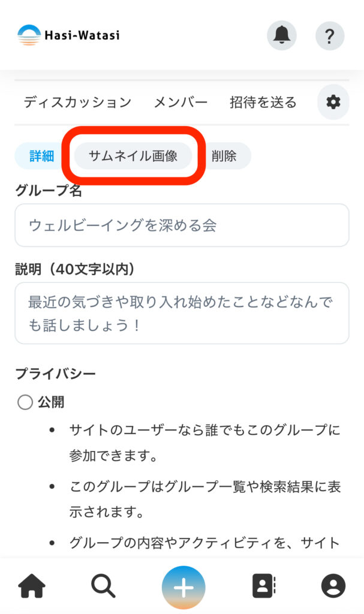Select the 公開 radio button
The image size is (364, 614).
click(x=25, y=402)
